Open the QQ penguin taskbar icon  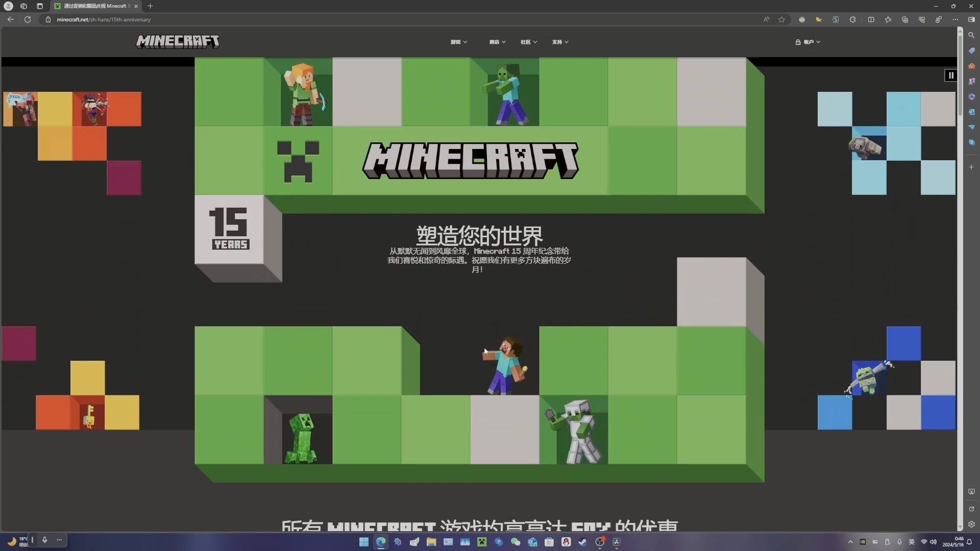566,542
